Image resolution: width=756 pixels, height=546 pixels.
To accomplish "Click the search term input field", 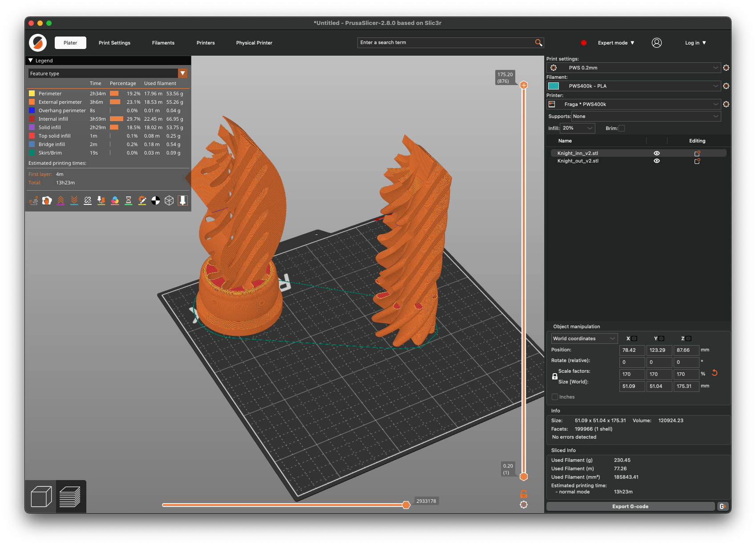I will coord(446,43).
